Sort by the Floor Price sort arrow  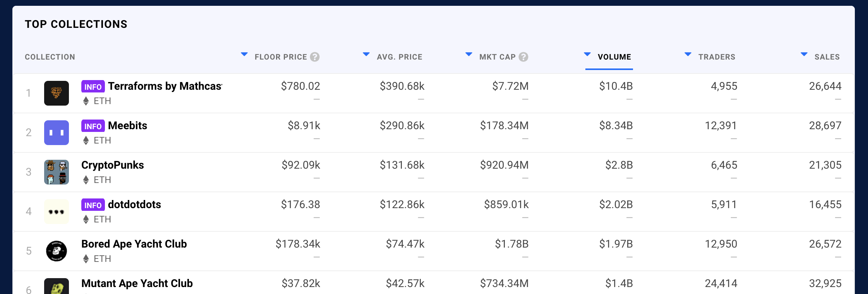pos(244,55)
